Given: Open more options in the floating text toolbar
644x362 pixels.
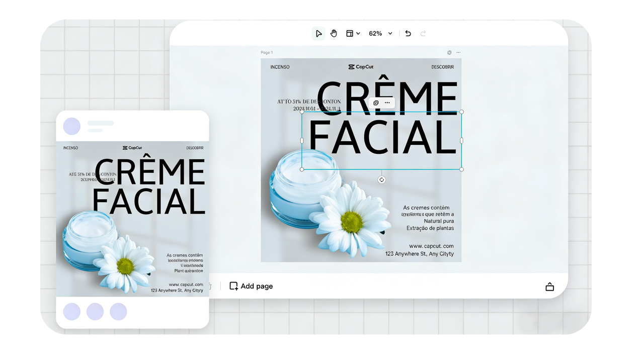Looking at the screenshot, I should coord(387,103).
